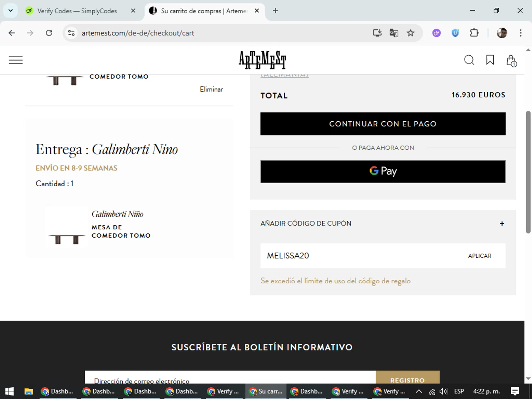Image resolution: width=532 pixels, height=399 pixels.
Task: Open the Artemest search icon
Action: tap(469, 60)
